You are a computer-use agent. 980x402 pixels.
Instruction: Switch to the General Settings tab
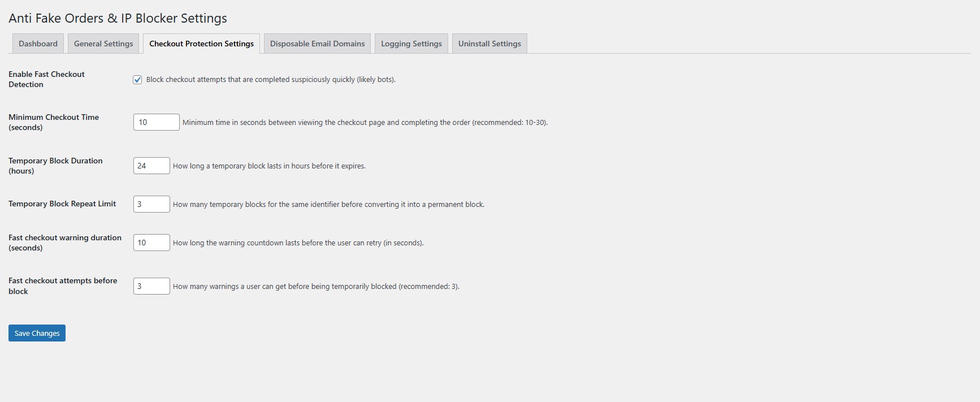(x=103, y=44)
